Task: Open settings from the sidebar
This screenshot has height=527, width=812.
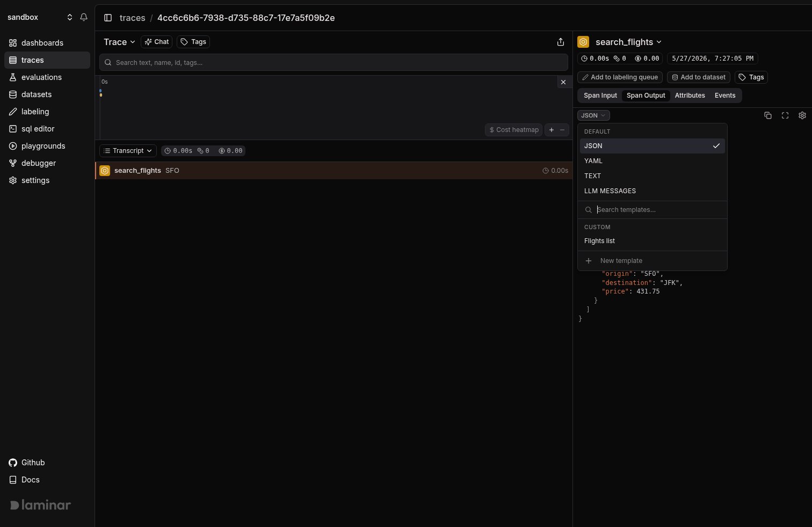Action: point(47,180)
